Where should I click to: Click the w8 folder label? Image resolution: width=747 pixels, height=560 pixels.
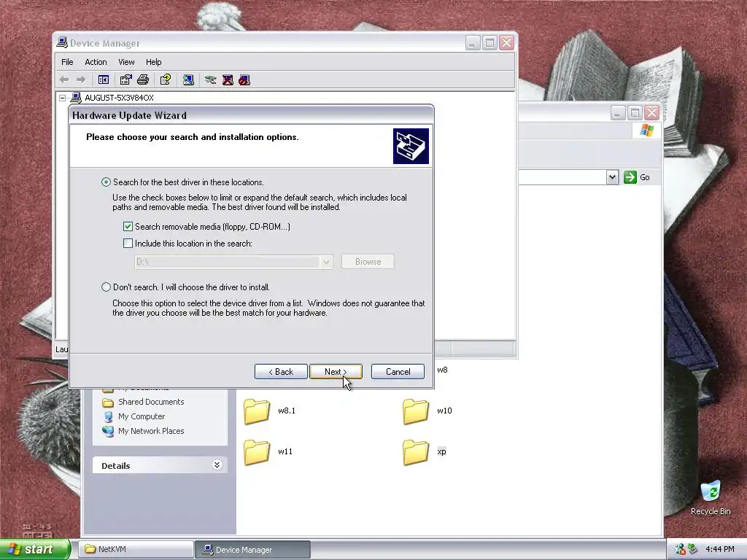pyautogui.click(x=442, y=370)
